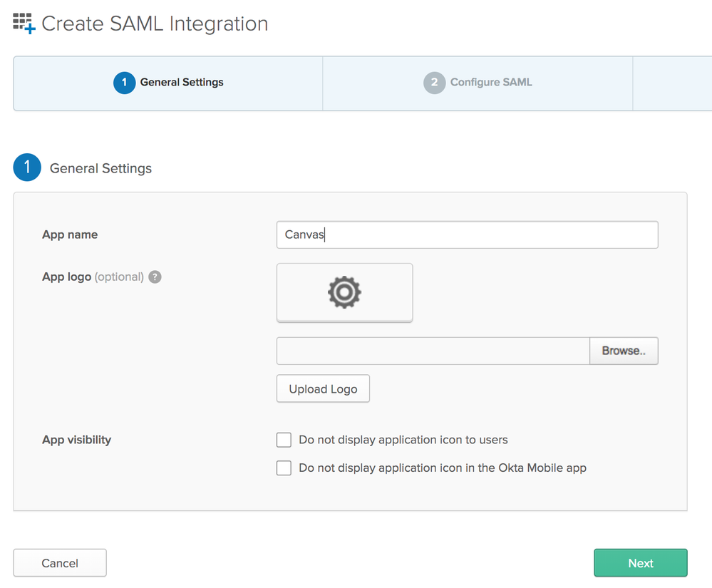Check Do not display icon in Okta Mobile app
Viewport: 712px width, 588px height.
tap(284, 468)
